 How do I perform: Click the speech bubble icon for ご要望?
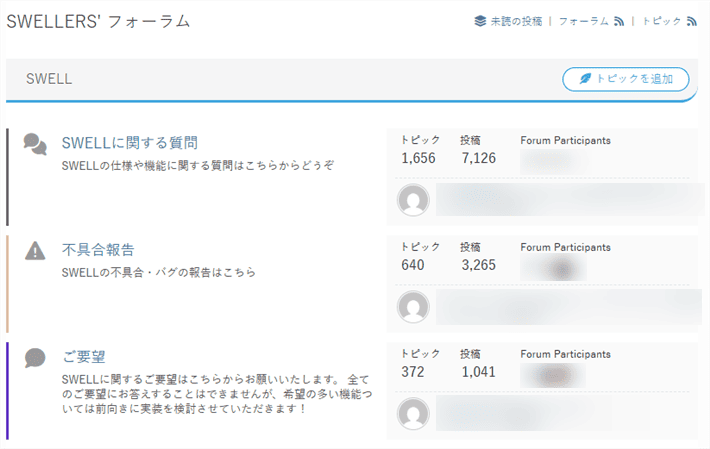[35, 358]
